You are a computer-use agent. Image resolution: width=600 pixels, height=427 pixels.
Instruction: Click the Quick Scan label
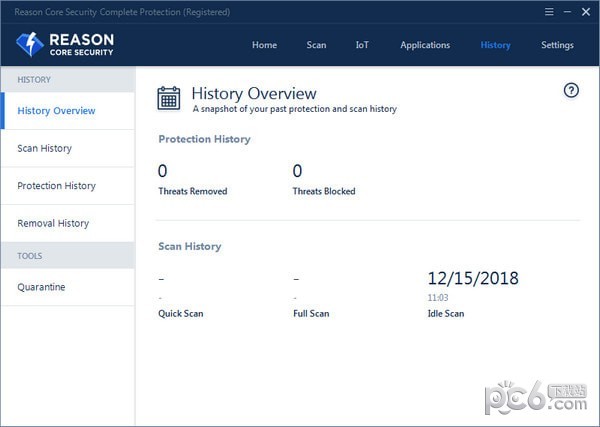[x=181, y=314]
